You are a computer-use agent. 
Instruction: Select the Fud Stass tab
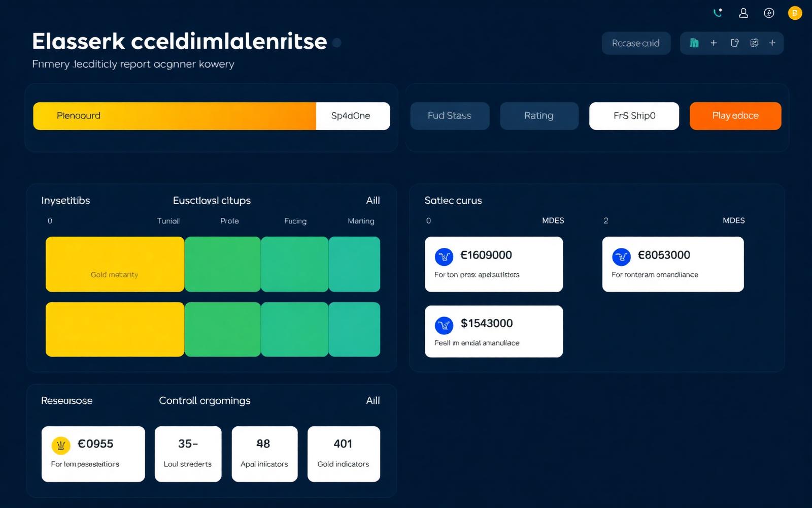(x=450, y=116)
